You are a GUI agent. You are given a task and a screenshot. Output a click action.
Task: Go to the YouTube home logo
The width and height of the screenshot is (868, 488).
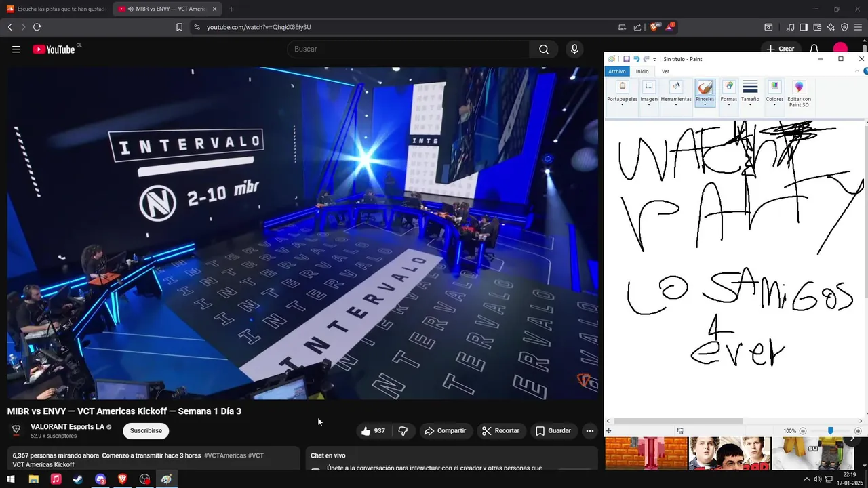(x=54, y=49)
